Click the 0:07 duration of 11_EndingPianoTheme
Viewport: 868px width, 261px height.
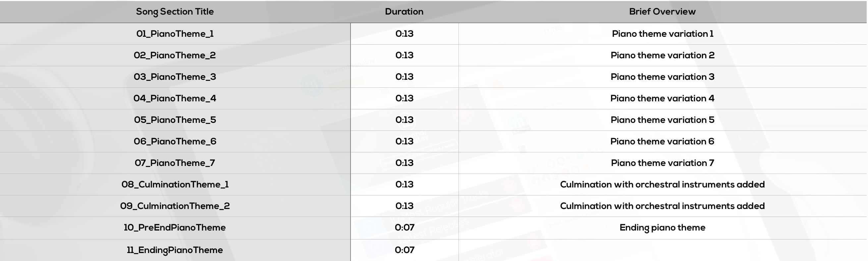(x=404, y=250)
